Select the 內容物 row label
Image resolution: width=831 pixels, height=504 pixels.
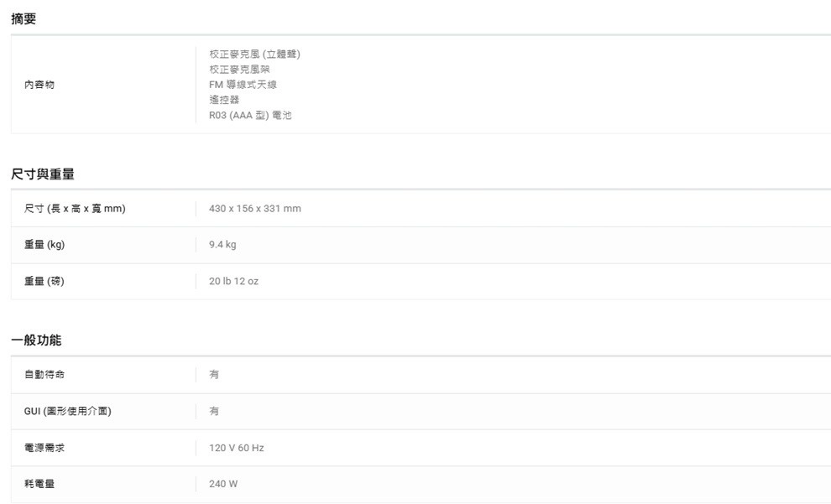[x=39, y=85]
